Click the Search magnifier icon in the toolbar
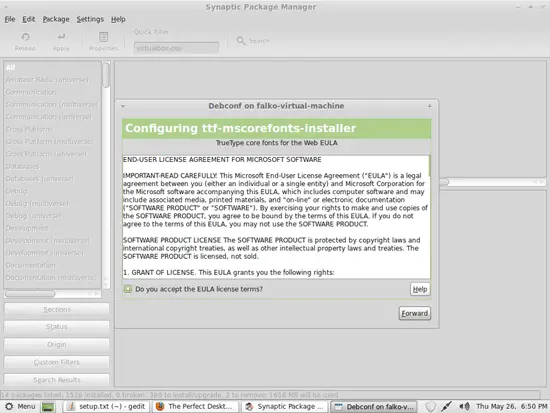Viewport: 550px width, 413px height. tap(241, 41)
